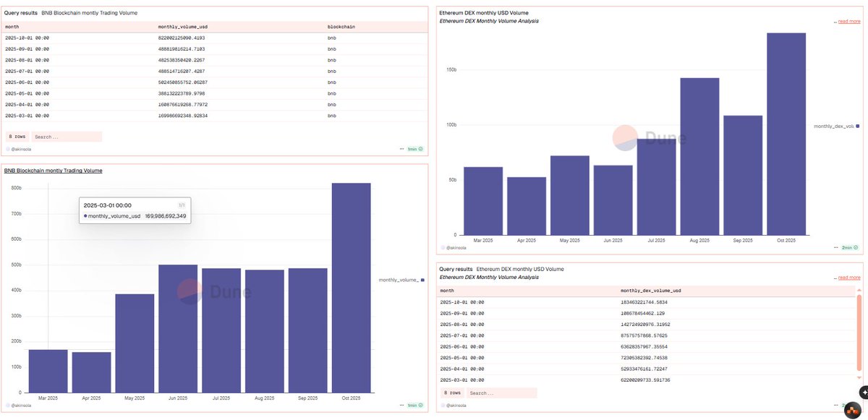The width and height of the screenshot is (868, 420).
Task: Click the 2min refresh badge on Ethereum chart panel
Action: click(x=848, y=247)
